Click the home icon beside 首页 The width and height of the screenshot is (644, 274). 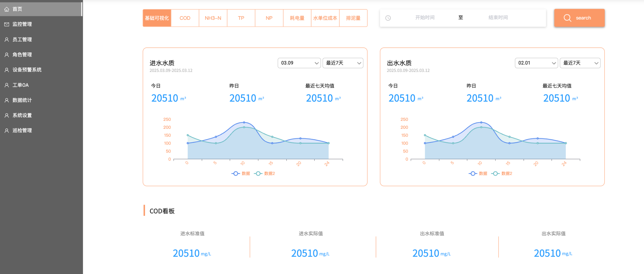tap(7, 9)
